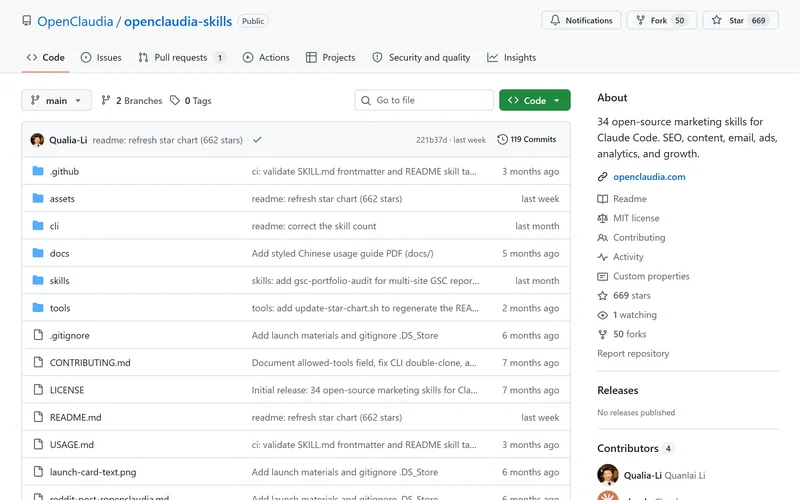
Task: Click commit message 'readme: correct the skill count'
Action: 314,226
